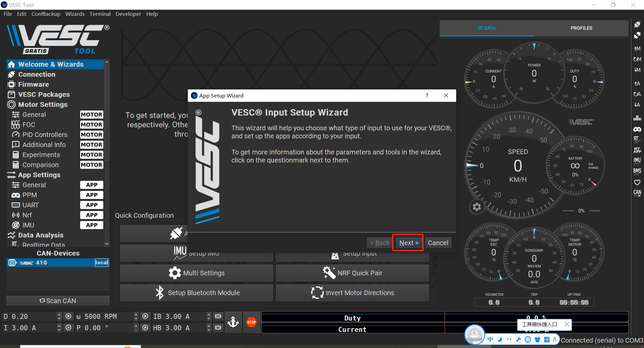This screenshot has width=644, height=348.
Task: Run duty cycle D 0.20 play button
Action: 68,317
